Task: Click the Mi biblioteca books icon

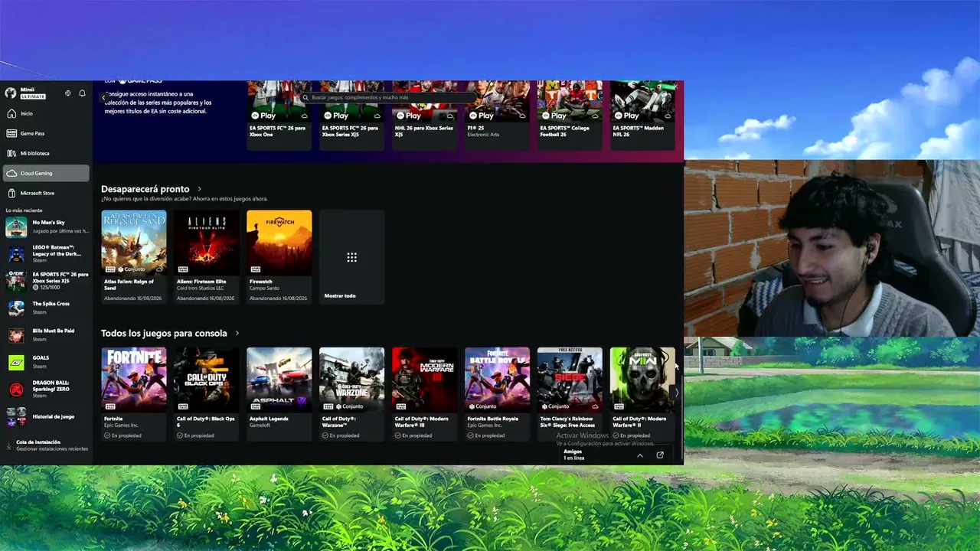Action: [11, 153]
